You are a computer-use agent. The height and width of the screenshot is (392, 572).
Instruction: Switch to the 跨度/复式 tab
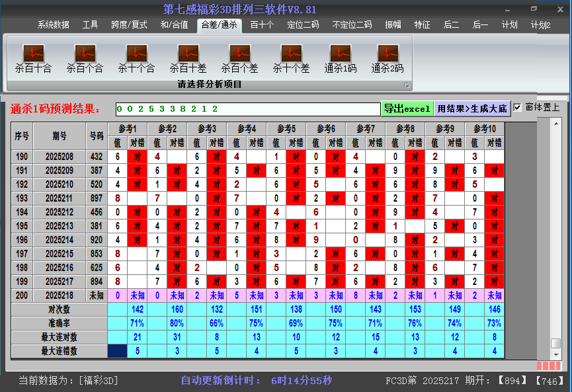(129, 25)
